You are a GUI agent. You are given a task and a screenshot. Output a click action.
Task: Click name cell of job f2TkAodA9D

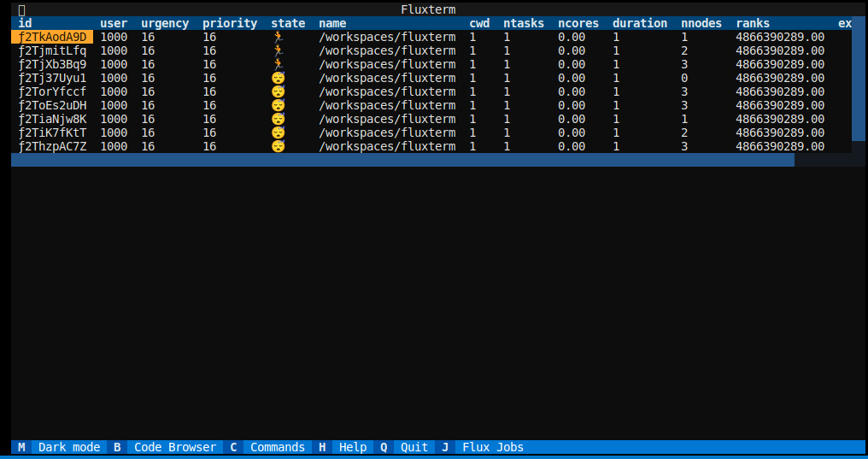(x=387, y=37)
